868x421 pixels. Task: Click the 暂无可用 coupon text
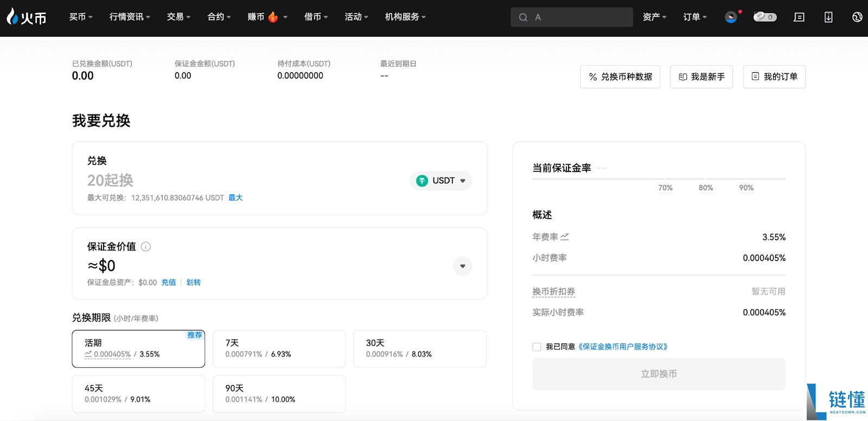(x=768, y=291)
